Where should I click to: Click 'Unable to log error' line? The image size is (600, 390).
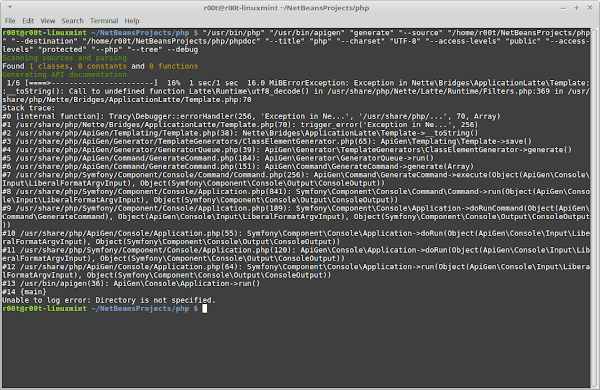click(x=109, y=300)
